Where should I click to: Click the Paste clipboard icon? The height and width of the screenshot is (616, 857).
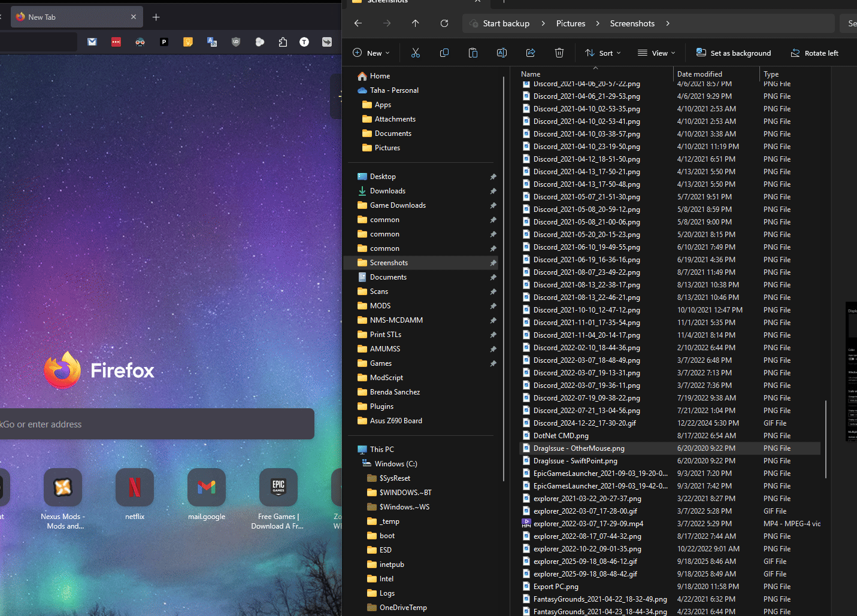[x=473, y=53]
